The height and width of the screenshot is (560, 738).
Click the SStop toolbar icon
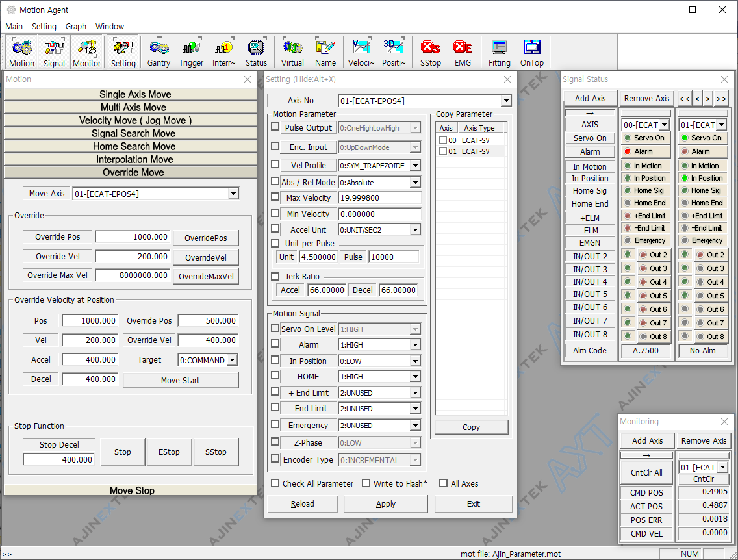[x=430, y=53]
